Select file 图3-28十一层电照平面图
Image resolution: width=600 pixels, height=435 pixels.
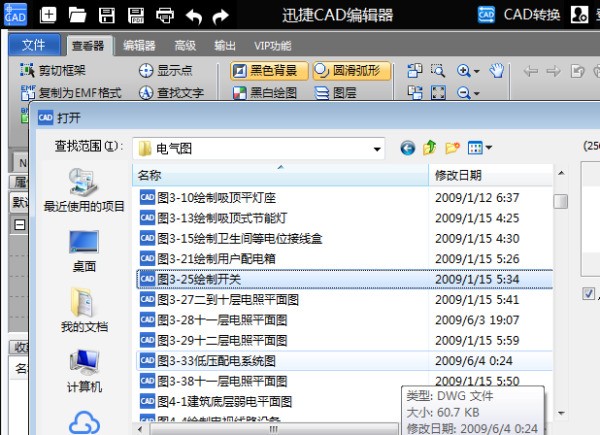[x=214, y=320]
